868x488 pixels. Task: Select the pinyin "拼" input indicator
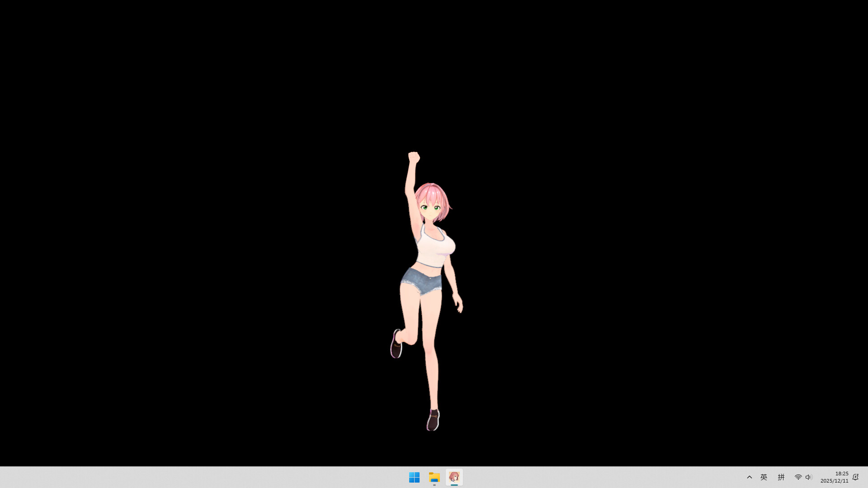click(x=781, y=477)
